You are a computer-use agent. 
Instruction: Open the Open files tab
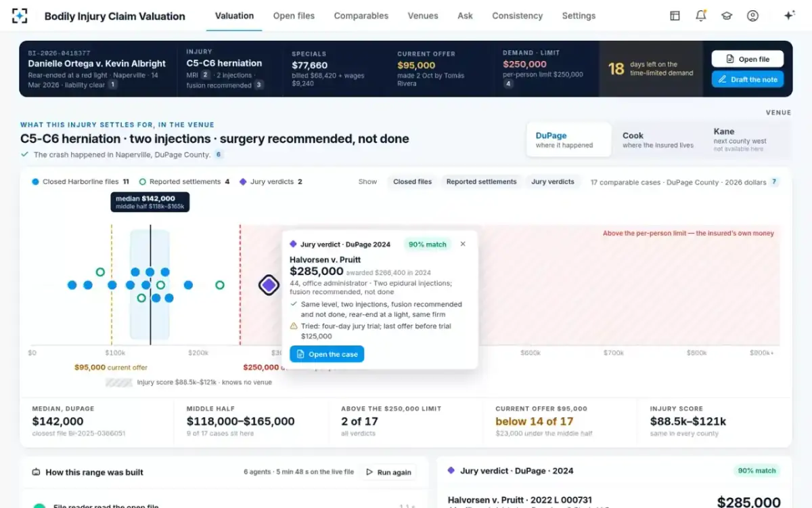point(294,16)
